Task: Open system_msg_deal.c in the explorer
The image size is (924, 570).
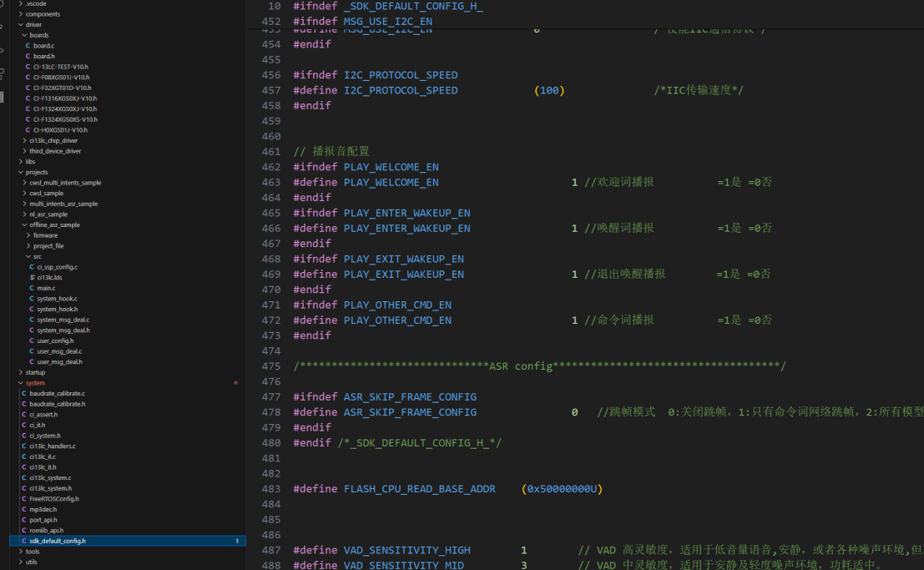Action: 63,320
